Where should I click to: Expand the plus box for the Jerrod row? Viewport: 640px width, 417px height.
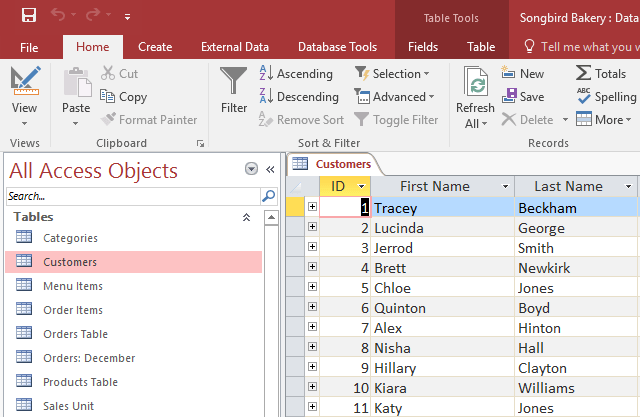(312, 247)
